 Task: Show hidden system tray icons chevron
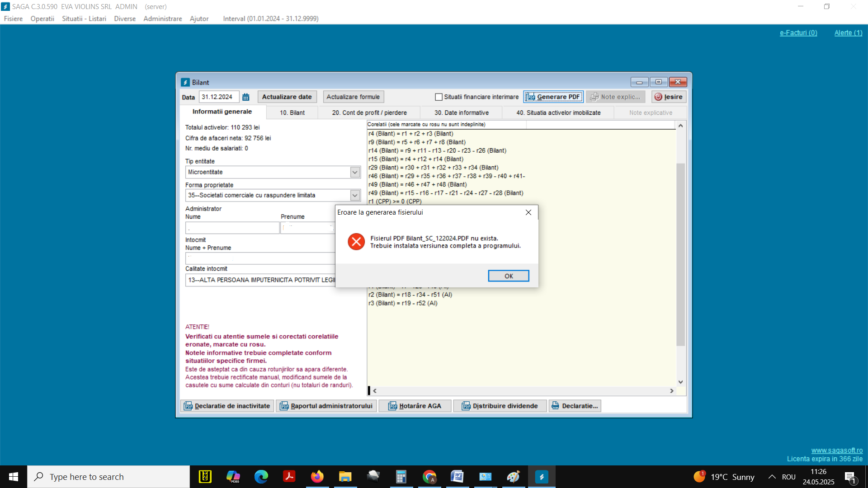(x=772, y=477)
